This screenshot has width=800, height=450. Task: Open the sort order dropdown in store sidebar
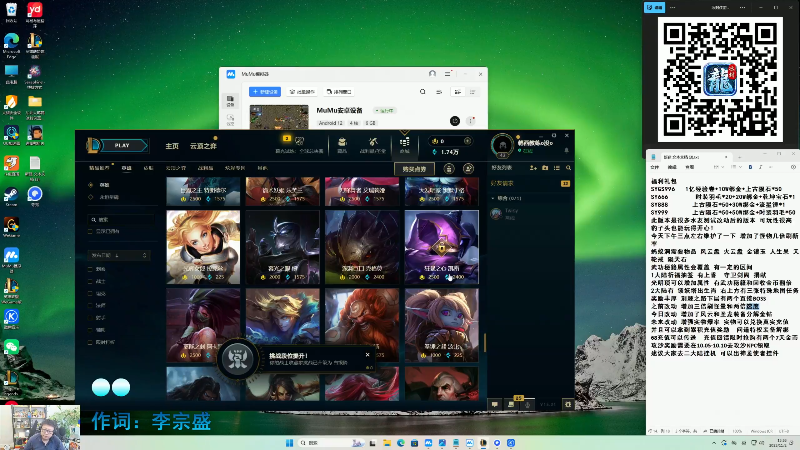click(x=119, y=255)
